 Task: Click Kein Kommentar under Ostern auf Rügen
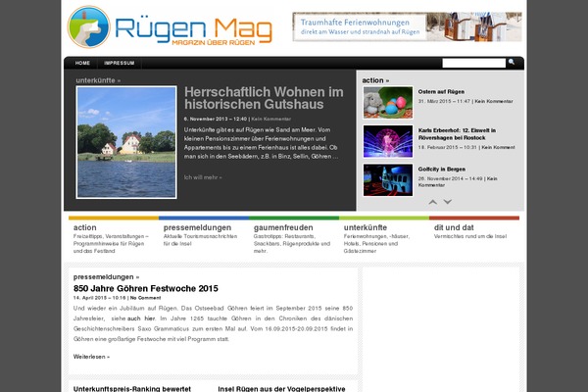pyautogui.click(x=494, y=101)
